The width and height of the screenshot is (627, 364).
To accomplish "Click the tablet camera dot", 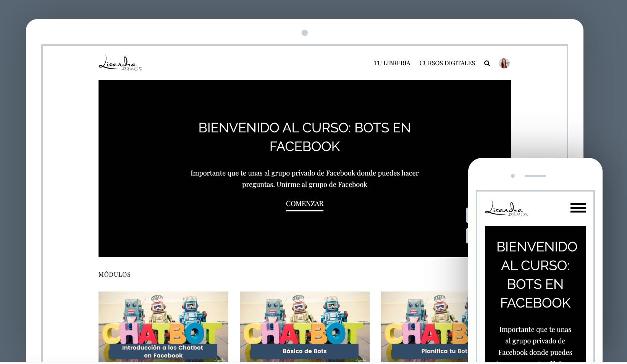I will 305,33.
